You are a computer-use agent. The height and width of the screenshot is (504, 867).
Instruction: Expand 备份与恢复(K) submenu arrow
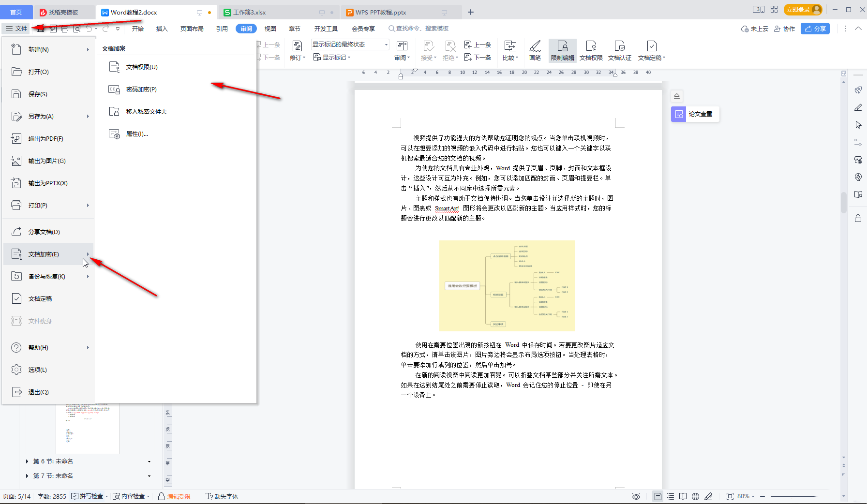click(88, 276)
